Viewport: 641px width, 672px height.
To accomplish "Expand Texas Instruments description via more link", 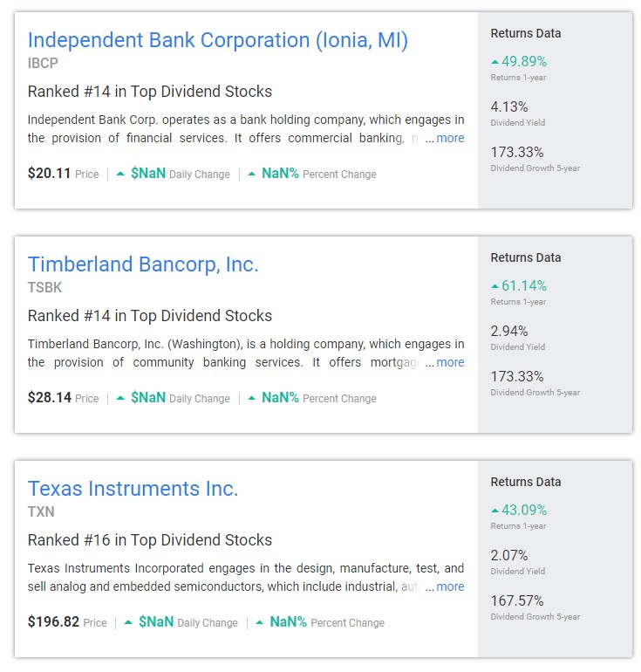I will [450, 586].
